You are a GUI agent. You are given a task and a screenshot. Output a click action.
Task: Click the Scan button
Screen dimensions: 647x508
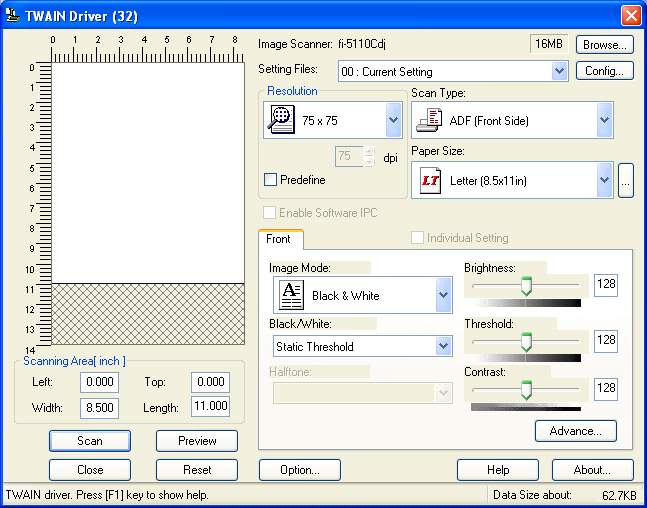point(90,441)
